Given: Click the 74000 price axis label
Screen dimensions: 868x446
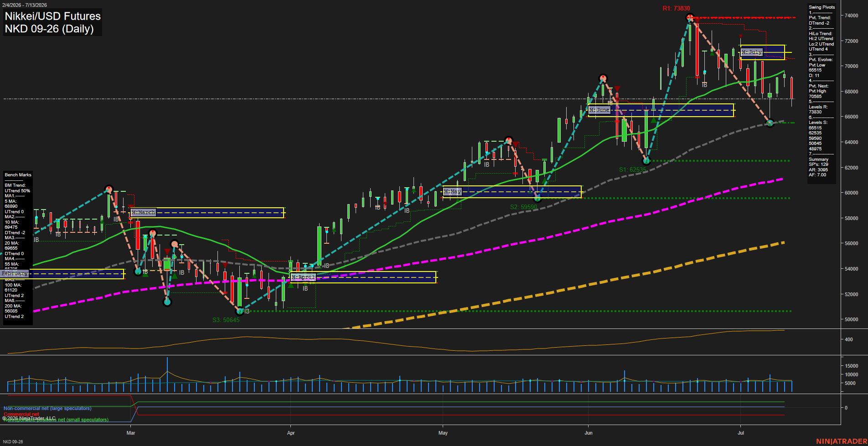Looking at the screenshot, I should [852, 15].
